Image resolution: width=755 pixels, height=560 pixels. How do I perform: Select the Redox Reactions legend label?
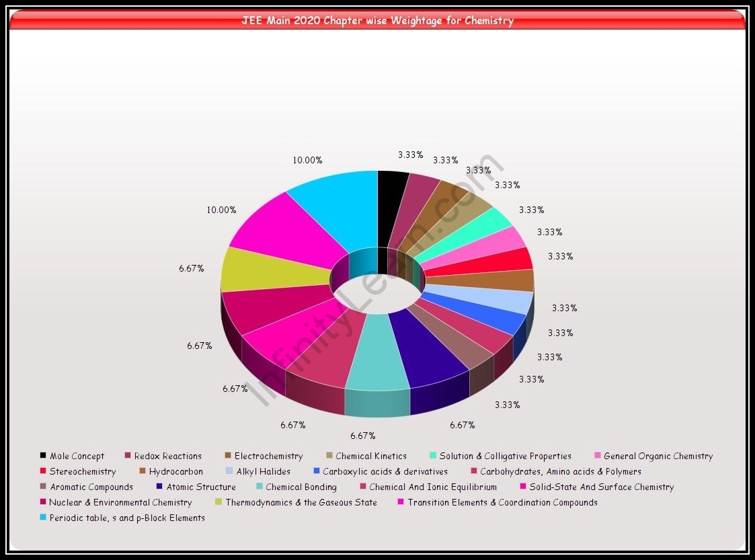click(167, 456)
